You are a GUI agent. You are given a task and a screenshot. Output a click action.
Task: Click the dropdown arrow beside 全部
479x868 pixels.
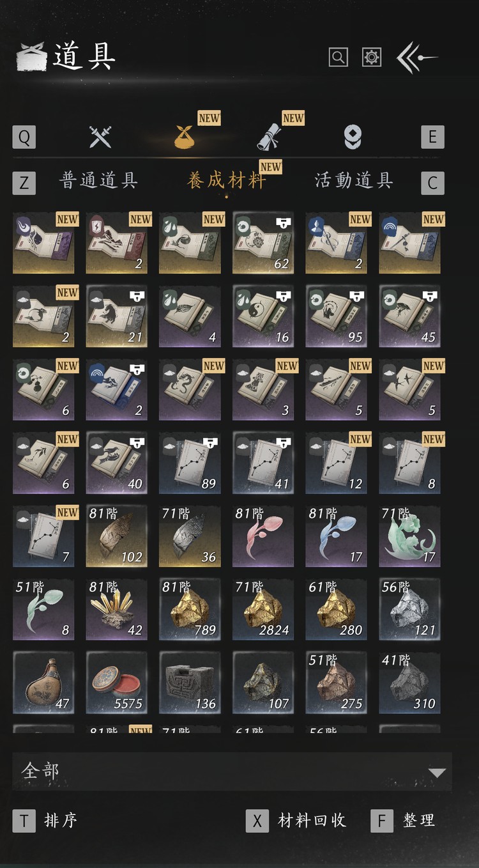[437, 773]
